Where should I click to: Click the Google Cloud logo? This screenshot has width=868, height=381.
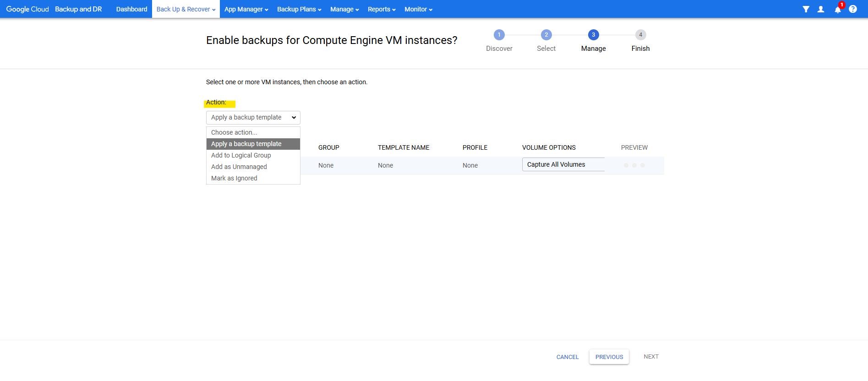[x=27, y=9]
